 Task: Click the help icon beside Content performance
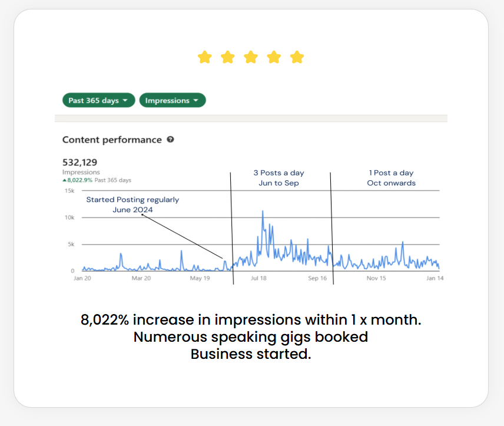coord(170,140)
